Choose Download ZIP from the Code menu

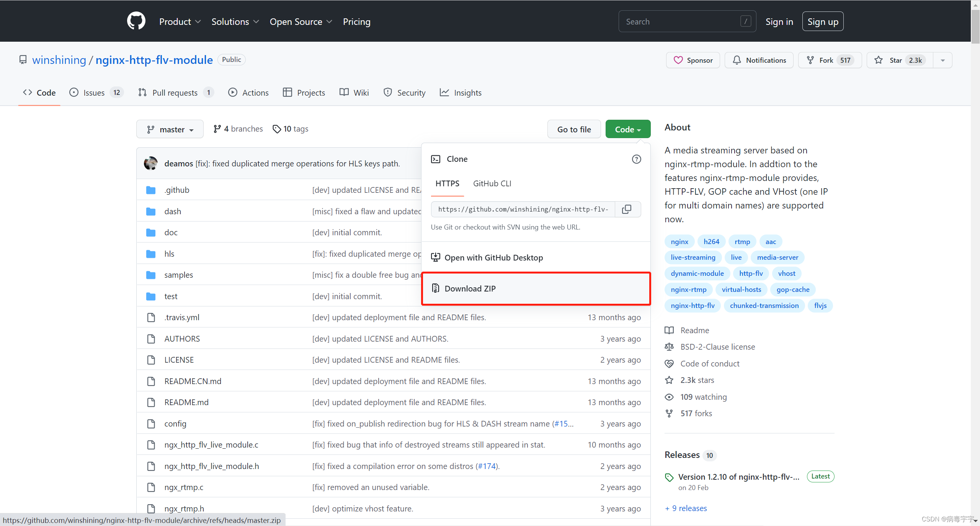(536, 288)
